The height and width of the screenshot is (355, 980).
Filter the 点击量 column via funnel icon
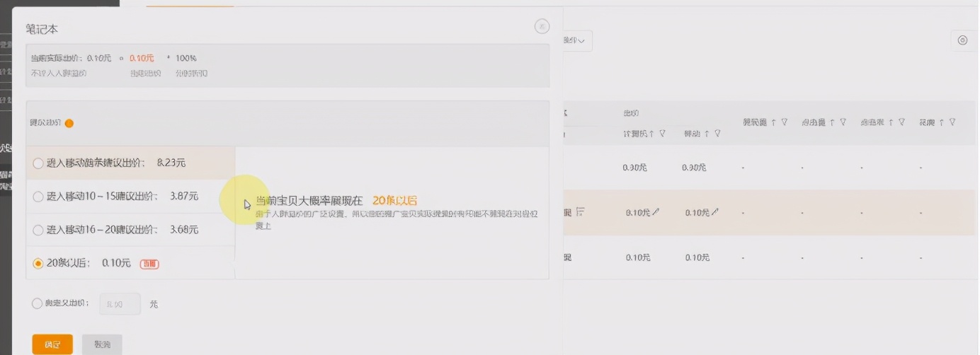[x=843, y=122]
